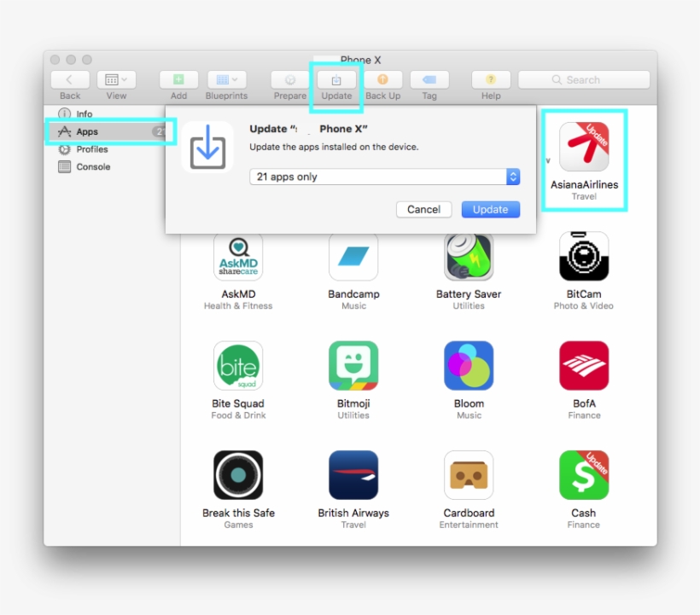Select the Cash app icon
700x615 pixels.
(584, 475)
